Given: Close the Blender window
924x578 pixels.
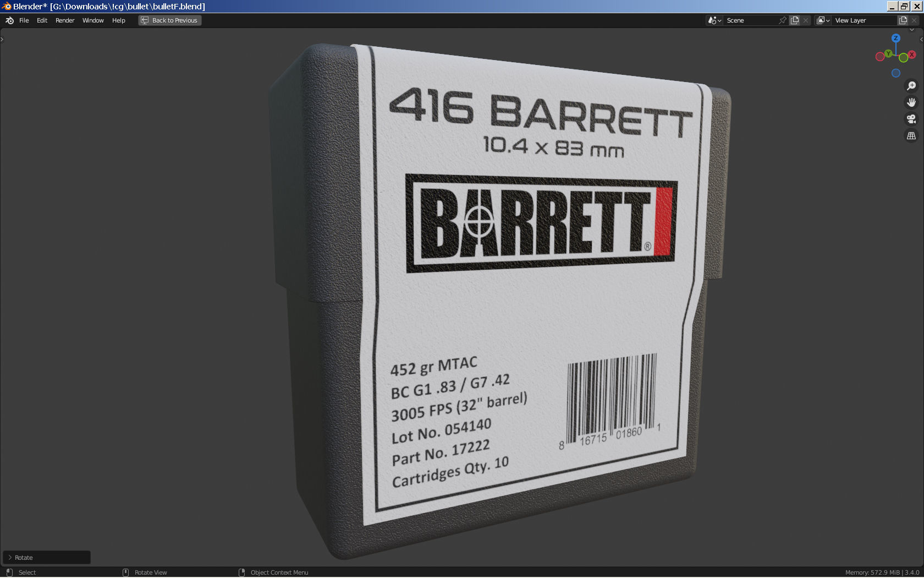Looking at the screenshot, I should tap(916, 6).
